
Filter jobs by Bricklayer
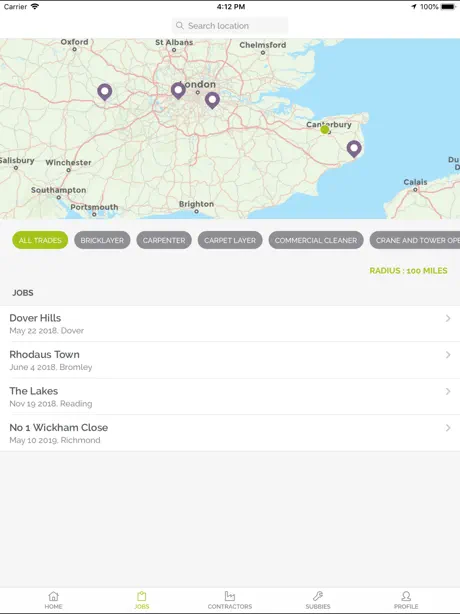[102, 240]
